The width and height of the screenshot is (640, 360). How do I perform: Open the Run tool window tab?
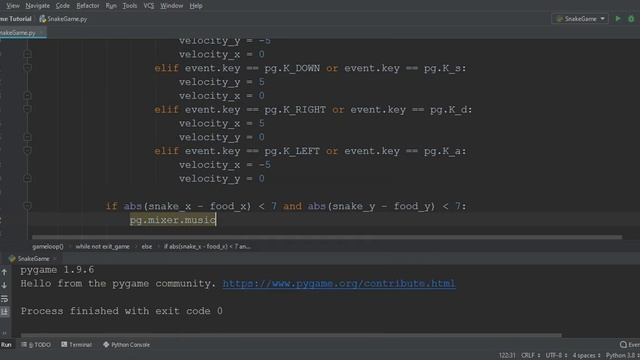6,344
